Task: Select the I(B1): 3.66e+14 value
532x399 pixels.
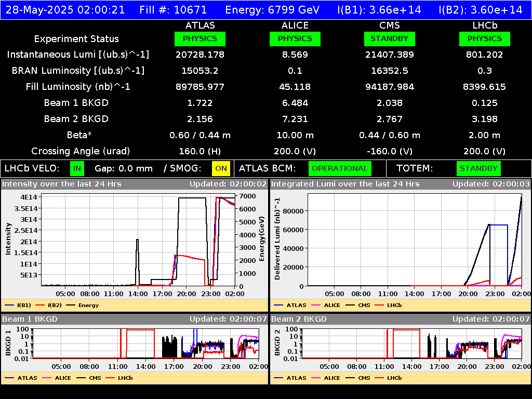Action: 379,10
